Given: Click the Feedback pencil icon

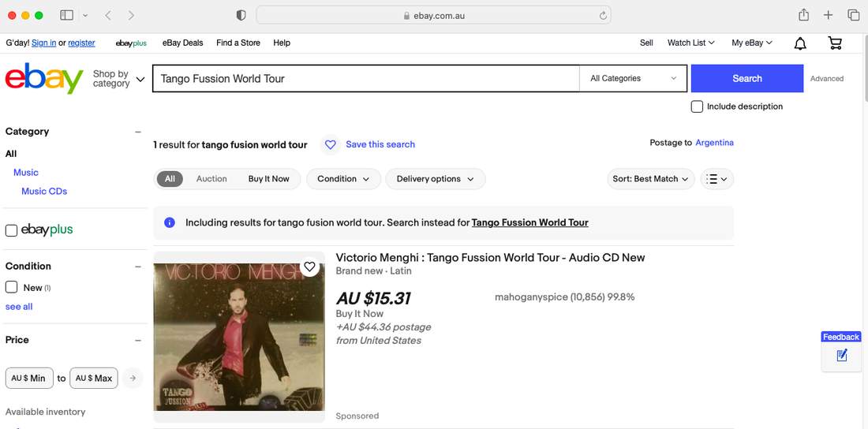Looking at the screenshot, I should (841, 355).
